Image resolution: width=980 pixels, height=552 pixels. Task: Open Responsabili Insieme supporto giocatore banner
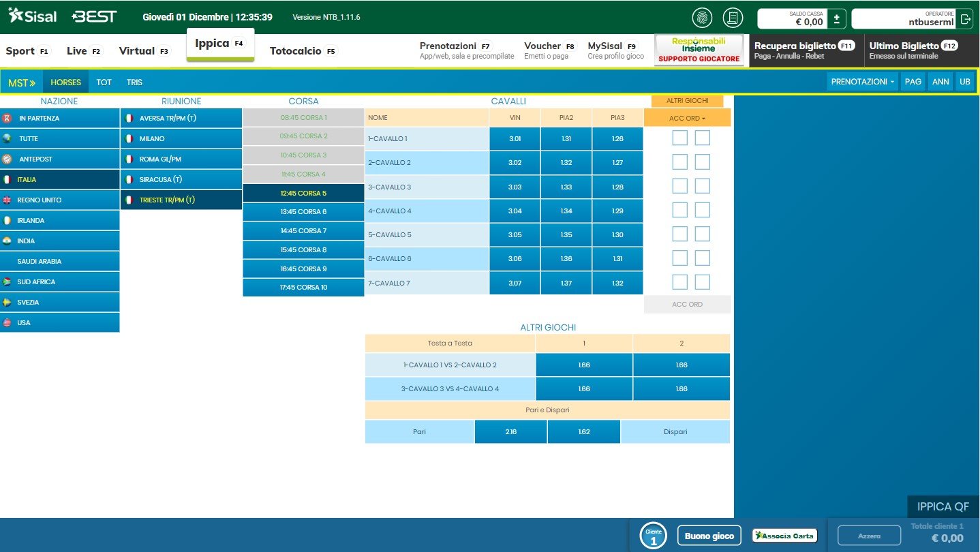(x=699, y=50)
